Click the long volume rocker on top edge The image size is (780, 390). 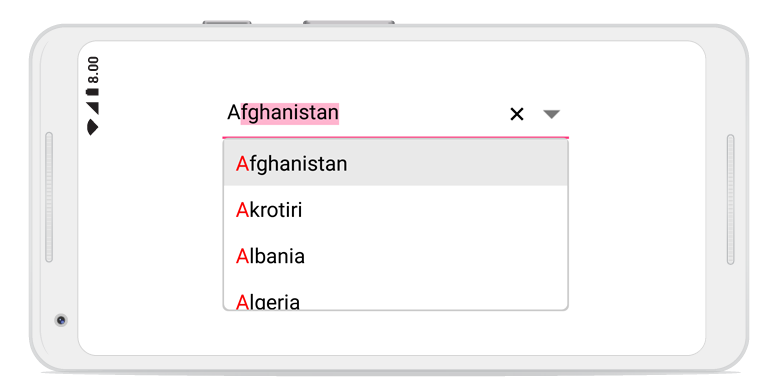pyautogui.click(x=349, y=22)
